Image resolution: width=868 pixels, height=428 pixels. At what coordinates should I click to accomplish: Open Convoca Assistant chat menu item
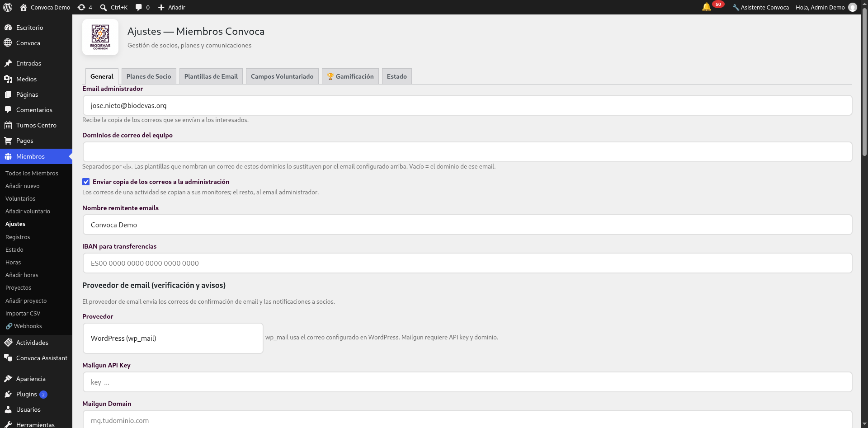pyautogui.click(x=36, y=358)
